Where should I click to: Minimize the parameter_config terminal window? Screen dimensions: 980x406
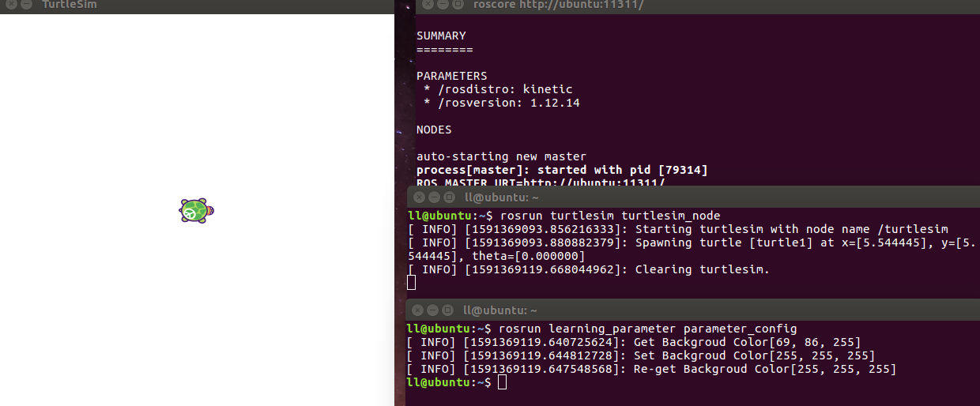pos(432,310)
